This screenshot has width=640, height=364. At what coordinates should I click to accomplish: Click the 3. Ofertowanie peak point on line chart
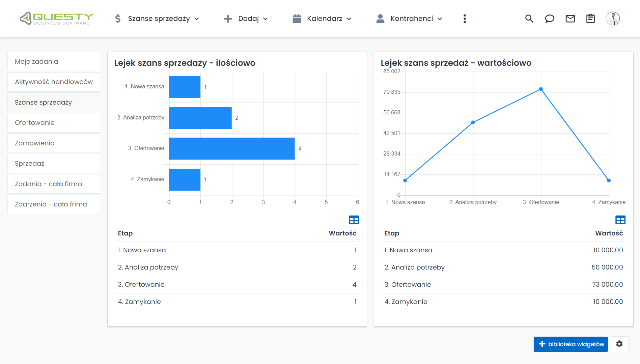point(541,89)
